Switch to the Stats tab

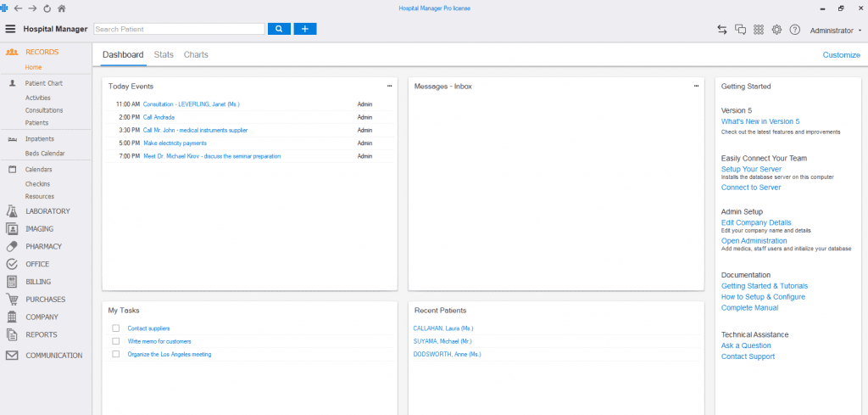pyautogui.click(x=164, y=55)
